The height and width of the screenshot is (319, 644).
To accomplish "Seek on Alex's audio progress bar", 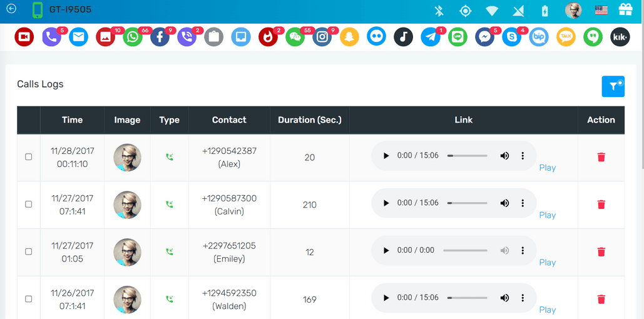I will pyautogui.click(x=468, y=156).
